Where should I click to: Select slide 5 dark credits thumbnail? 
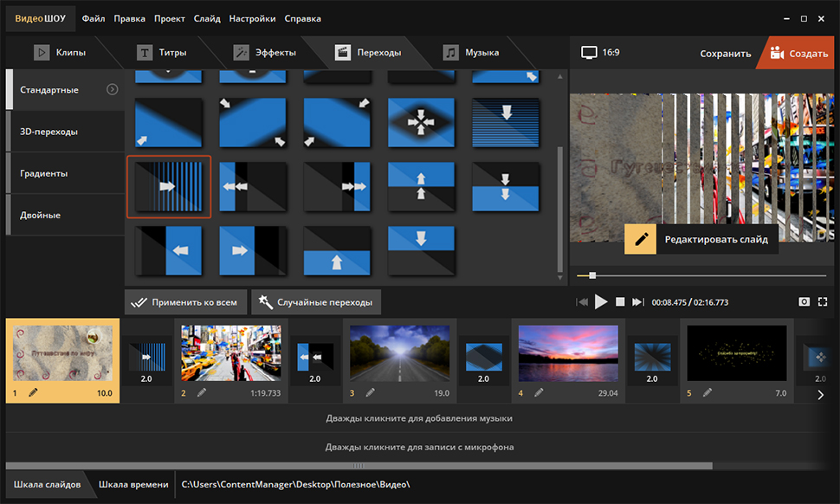(737, 353)
